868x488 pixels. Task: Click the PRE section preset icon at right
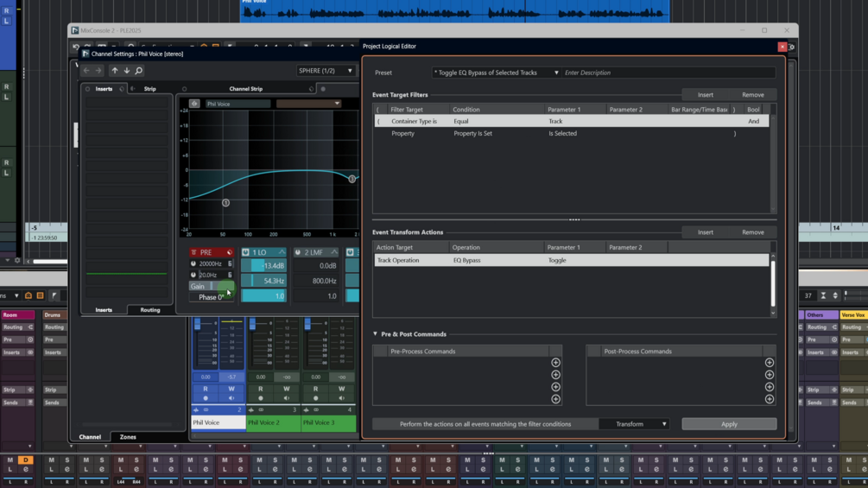click(229, 252)
